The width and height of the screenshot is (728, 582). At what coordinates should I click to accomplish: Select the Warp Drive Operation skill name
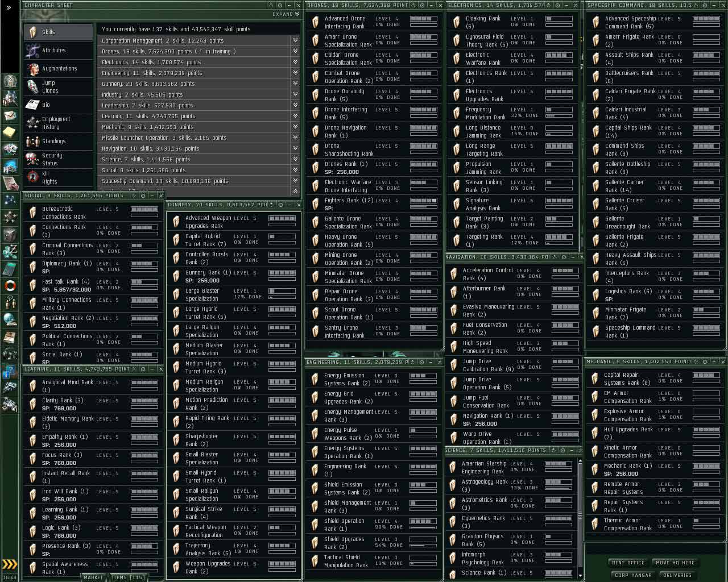click(487, 438)
